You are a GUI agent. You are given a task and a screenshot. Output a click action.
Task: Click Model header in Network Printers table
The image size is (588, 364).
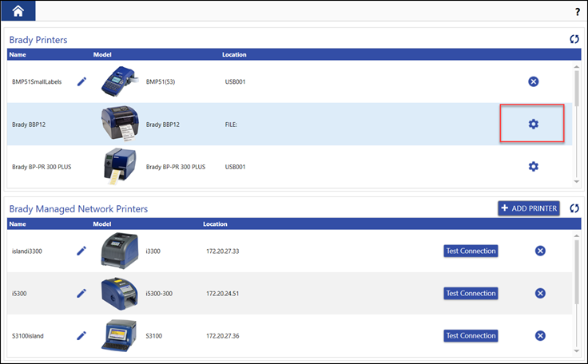tap(102, 224)
